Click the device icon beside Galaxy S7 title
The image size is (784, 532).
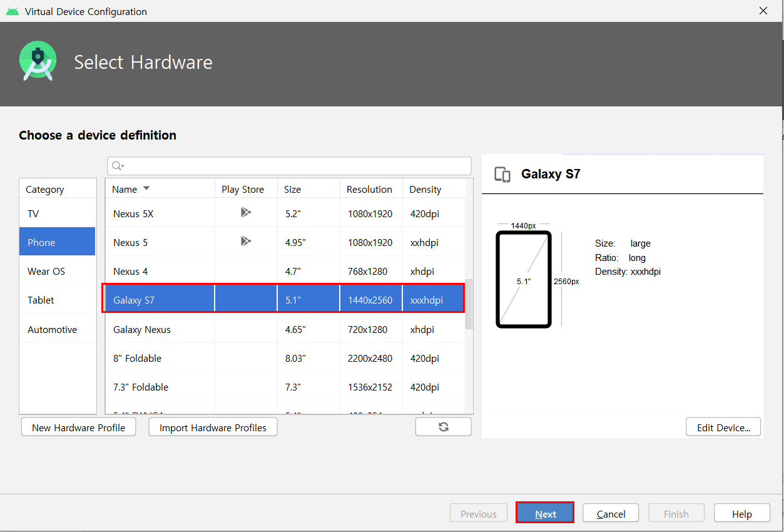pos(502,175)
